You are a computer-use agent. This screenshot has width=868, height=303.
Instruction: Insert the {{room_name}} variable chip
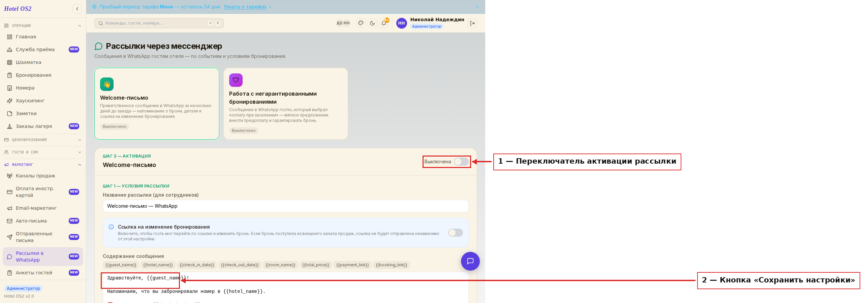(280, 265)
